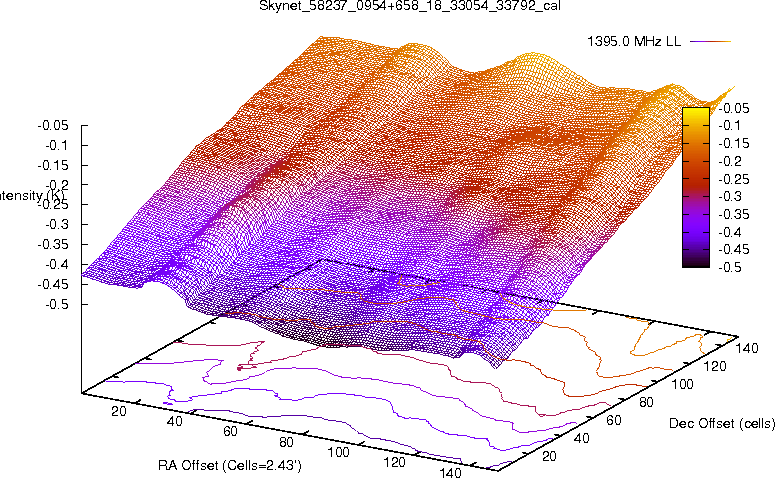This screenshot has height=478, width=775.
Task: Click the -0.4 color bar label
Action: (x=730, y=232)
